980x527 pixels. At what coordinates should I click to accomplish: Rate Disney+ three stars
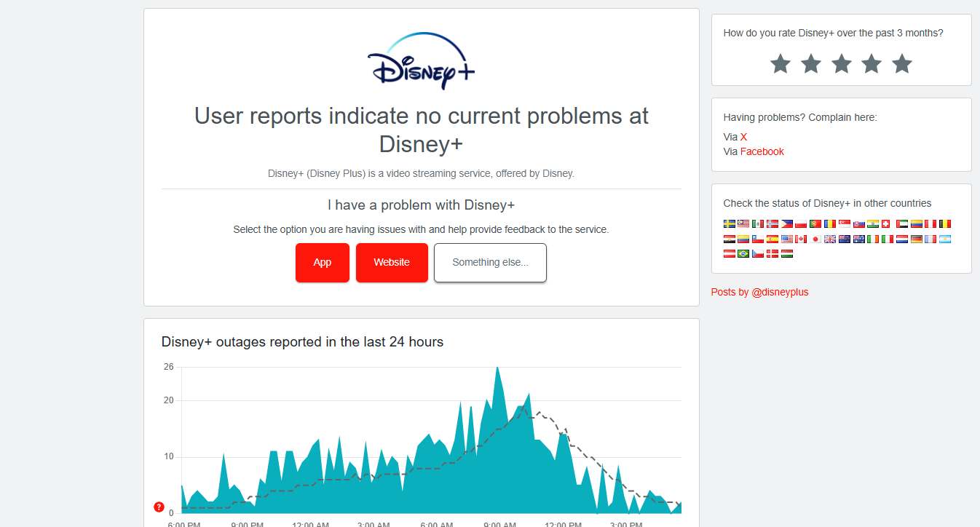[842, 63]
